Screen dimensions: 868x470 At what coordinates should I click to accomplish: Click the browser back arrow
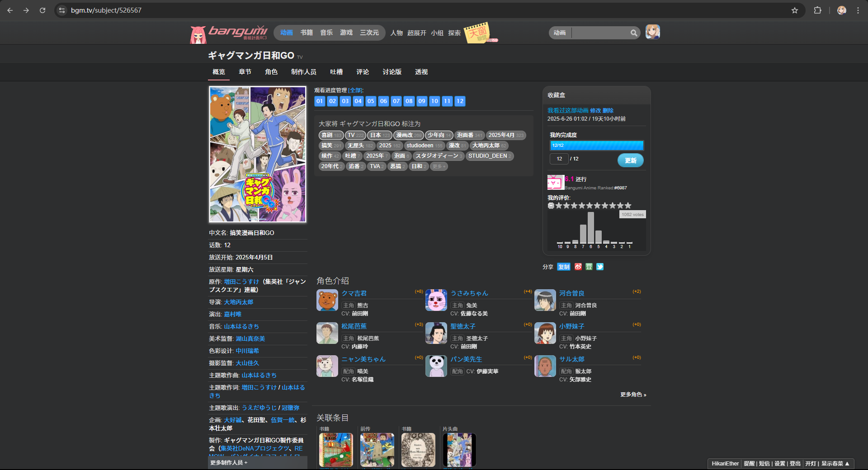tap(10, 10)
